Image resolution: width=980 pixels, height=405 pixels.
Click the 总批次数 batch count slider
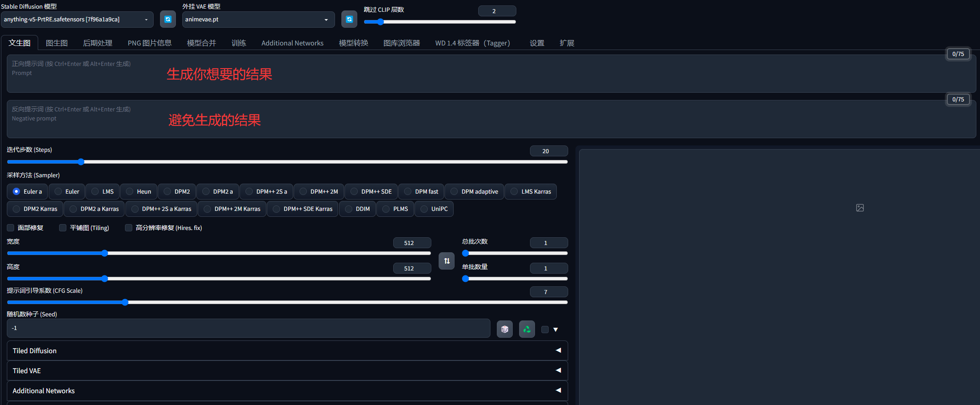click(x=515, y=253)
